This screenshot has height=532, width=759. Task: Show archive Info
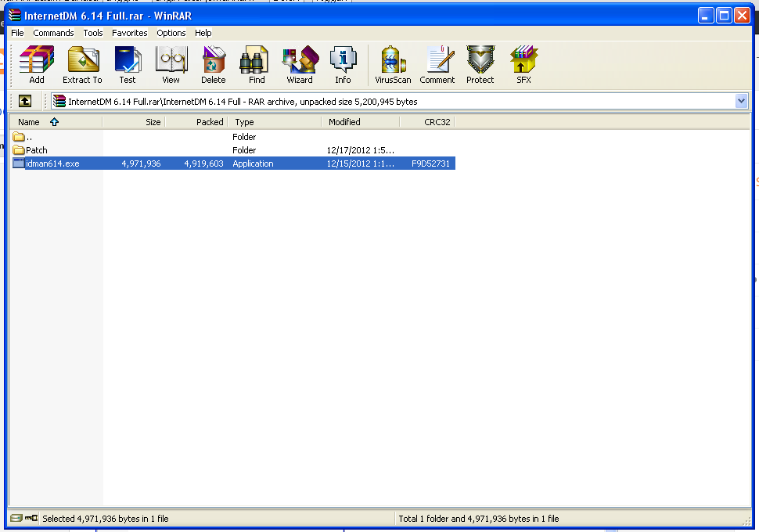coord(343,65)
